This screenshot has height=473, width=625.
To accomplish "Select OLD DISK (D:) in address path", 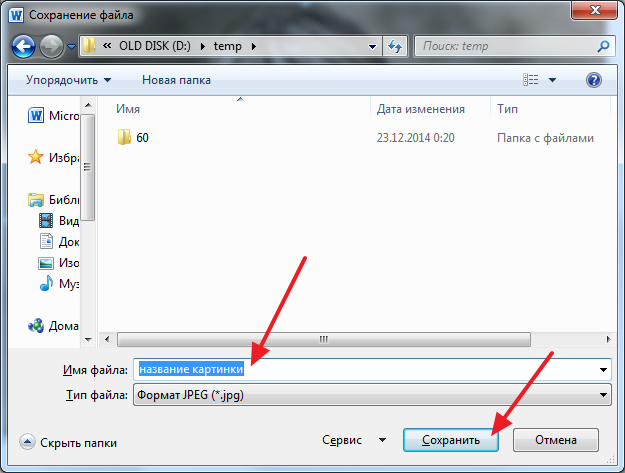I will click(155, 46).
